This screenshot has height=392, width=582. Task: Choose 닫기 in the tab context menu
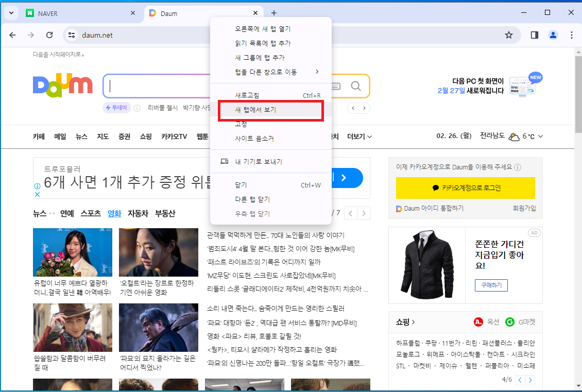270,185
